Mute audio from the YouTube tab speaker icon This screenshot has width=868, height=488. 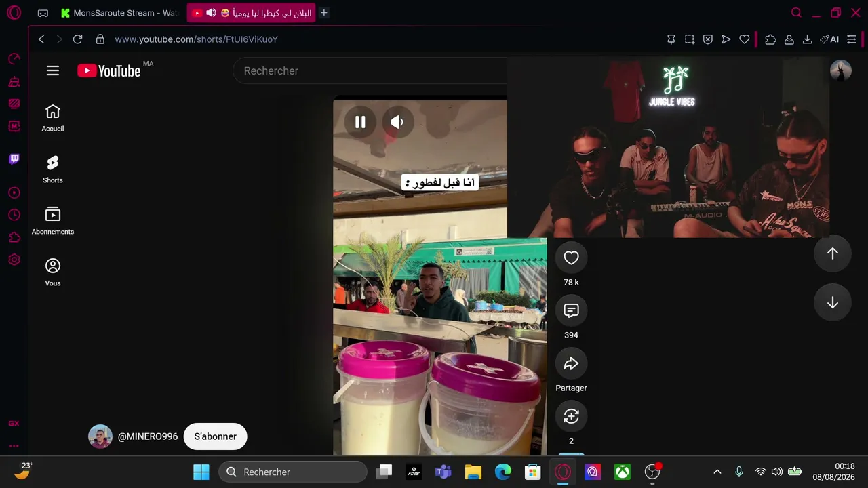[x=211, y=13]
